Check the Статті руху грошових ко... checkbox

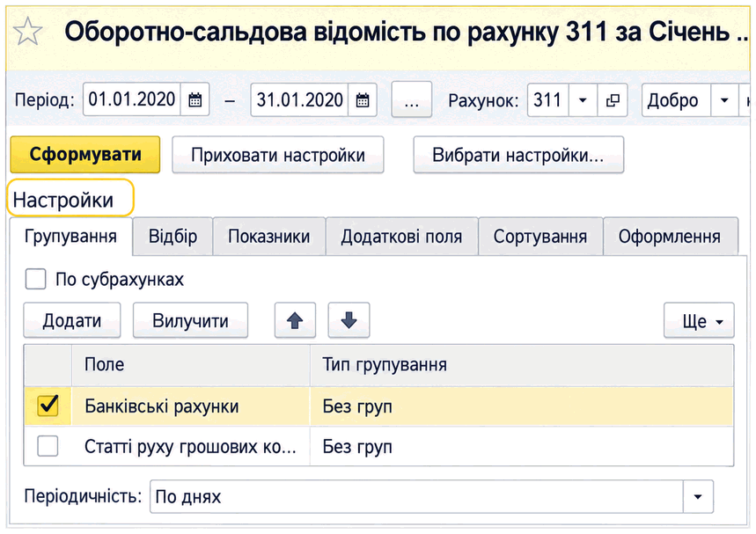(48, 446)
